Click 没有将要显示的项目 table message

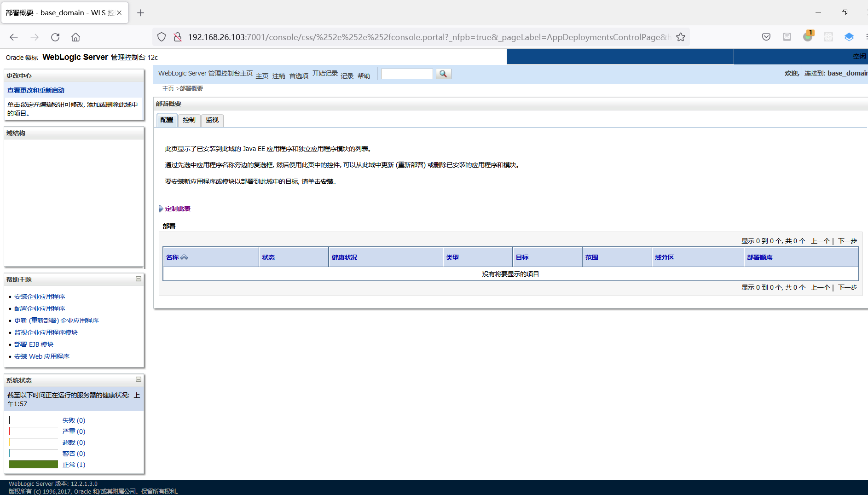click(510, 274)
